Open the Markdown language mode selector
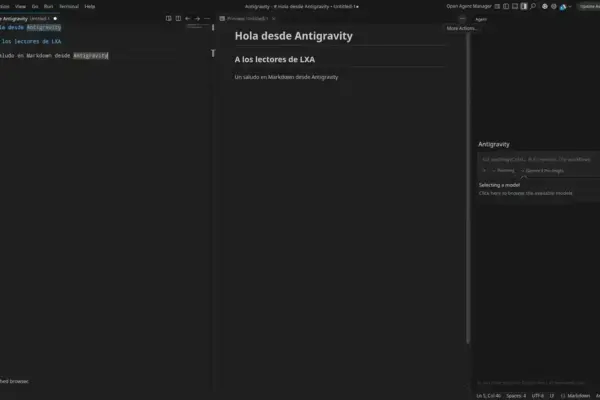The image size is (600, 400). pyautogui.click(x=576, y=396)
